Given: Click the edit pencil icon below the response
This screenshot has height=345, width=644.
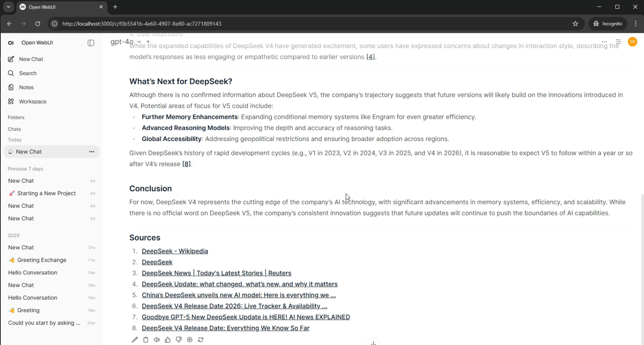Looking at the screenshot, I should click(x=135, y=340).
